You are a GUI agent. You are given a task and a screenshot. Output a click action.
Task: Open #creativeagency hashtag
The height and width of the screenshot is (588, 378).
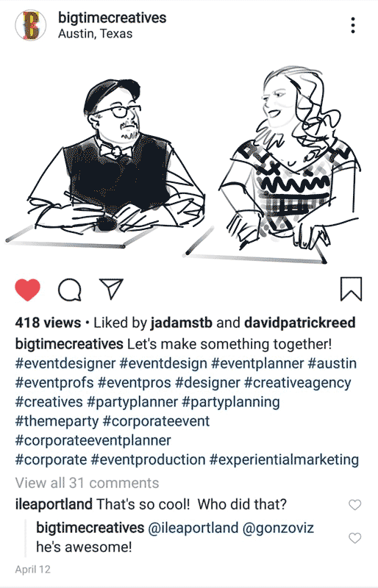(298, 383)
